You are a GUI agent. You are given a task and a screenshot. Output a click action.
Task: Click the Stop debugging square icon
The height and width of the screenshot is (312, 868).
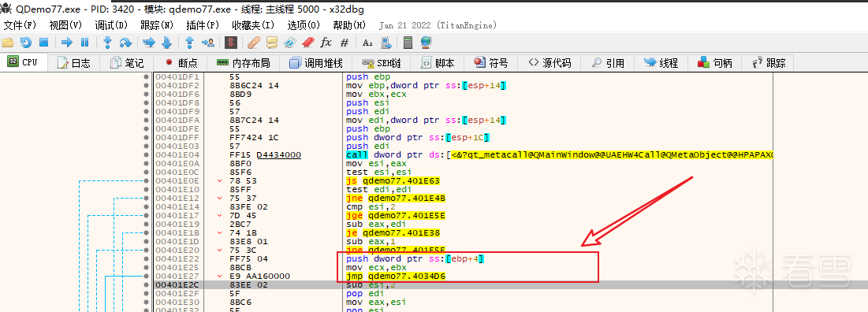click(43, 42)
